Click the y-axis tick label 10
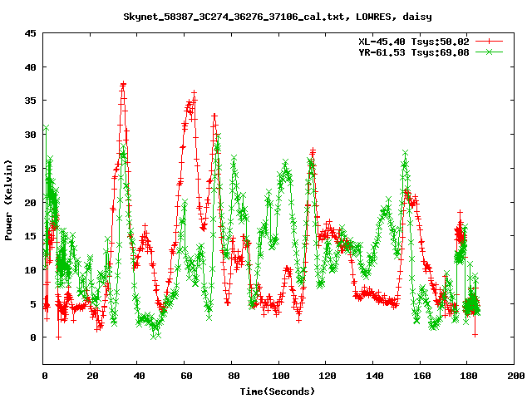 coord(30,269)
